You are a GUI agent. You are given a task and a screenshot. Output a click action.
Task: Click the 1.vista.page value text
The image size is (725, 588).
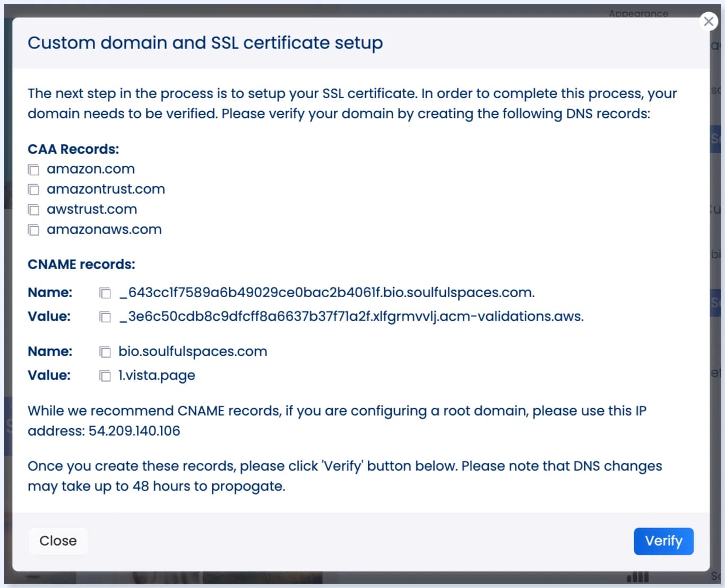157,375
